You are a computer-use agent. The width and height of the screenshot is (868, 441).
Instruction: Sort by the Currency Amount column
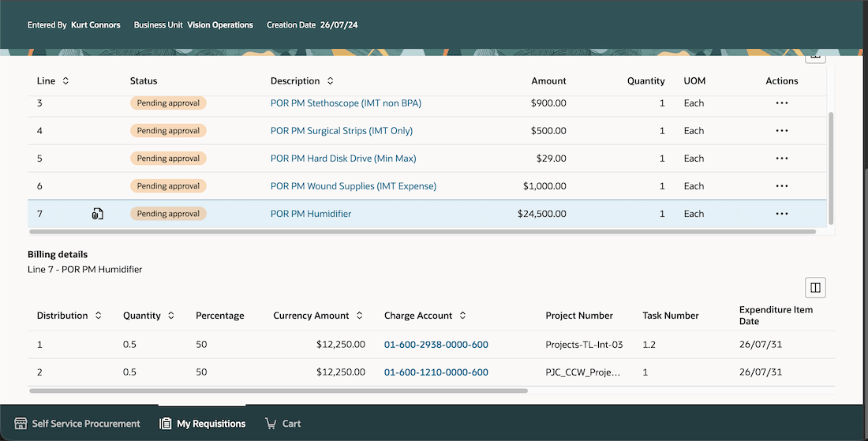click(x=359, y=316)
